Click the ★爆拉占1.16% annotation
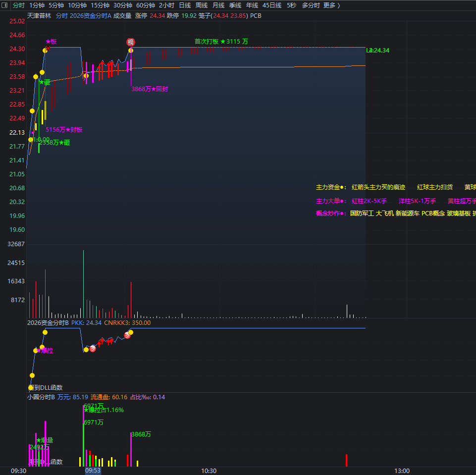 tap(104, 410)
